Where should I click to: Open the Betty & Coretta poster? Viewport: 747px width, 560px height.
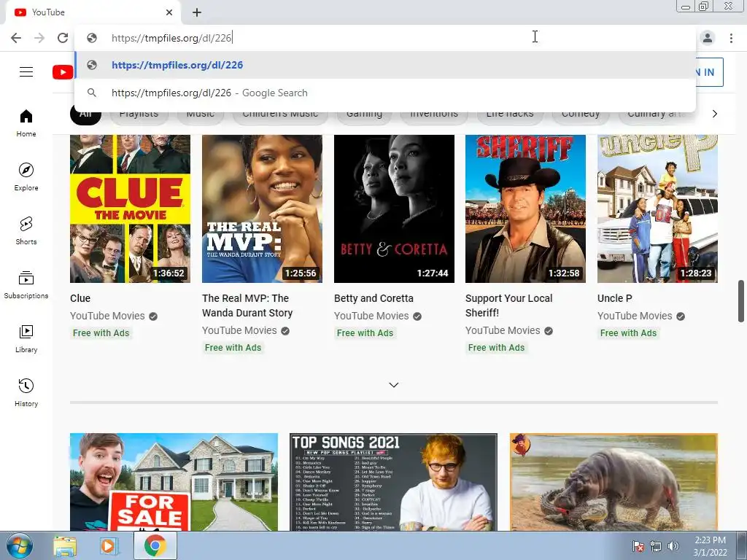click(394, 209)
